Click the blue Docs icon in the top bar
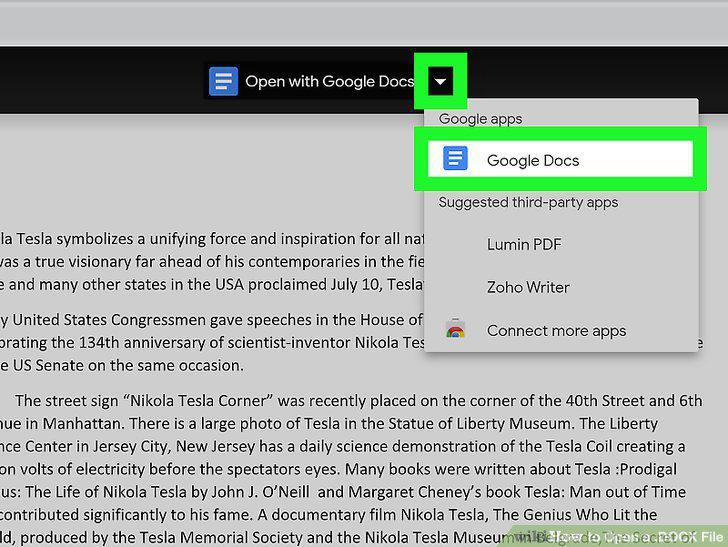 click(223, 81)
